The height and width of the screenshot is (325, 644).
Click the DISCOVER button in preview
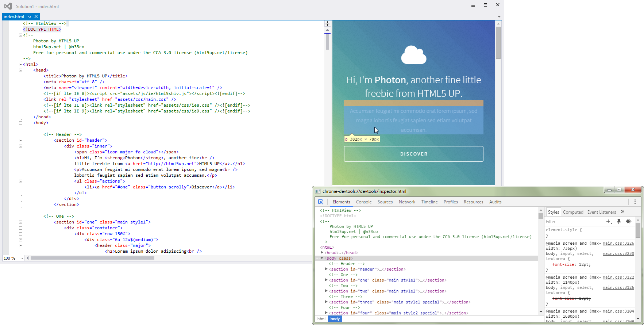click(413, 154)
